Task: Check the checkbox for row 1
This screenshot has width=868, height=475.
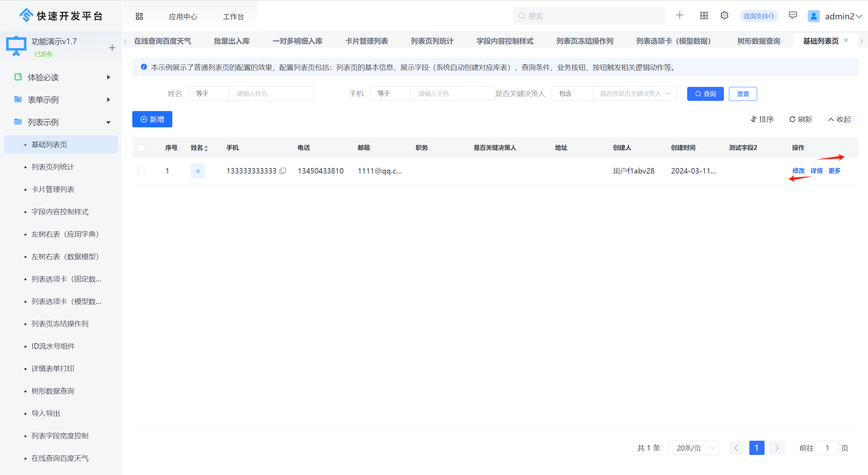Action: 141,171
